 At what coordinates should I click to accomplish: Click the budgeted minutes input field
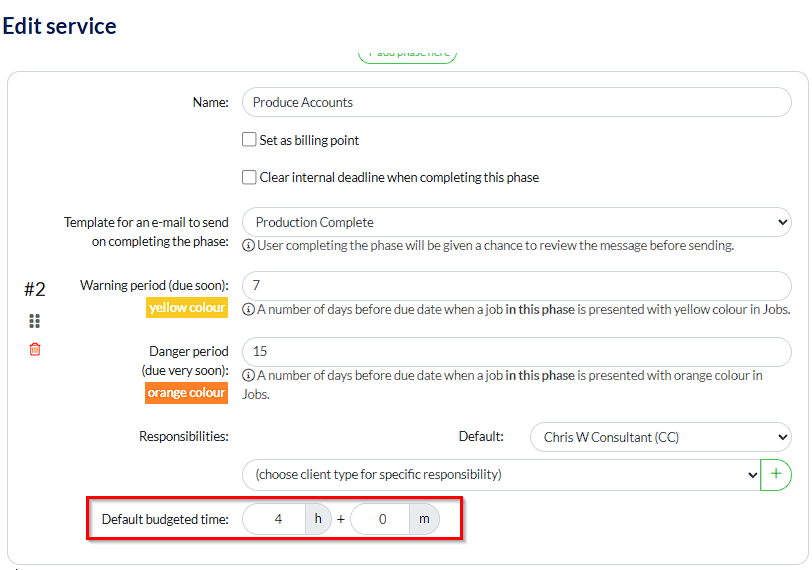(x=381, y=519)
